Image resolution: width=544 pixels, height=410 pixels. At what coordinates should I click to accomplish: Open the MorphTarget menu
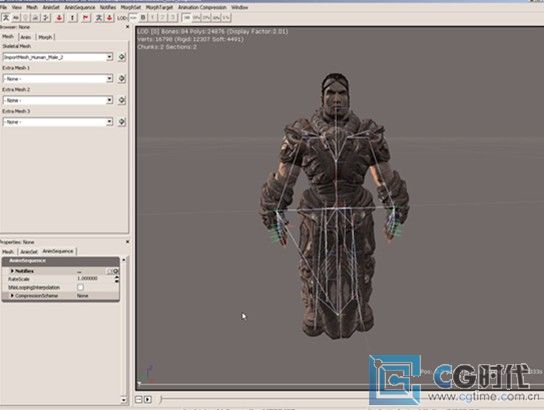[159, 7]
